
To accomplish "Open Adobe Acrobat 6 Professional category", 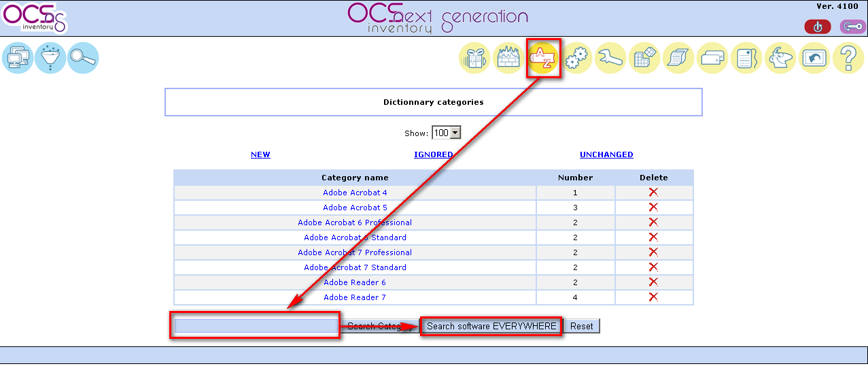I will tap(355, 223).
